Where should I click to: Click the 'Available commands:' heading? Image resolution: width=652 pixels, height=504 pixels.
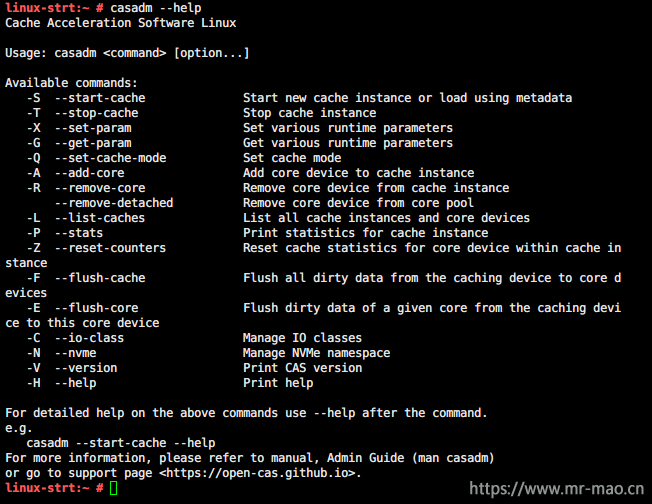tap(71, 83)
